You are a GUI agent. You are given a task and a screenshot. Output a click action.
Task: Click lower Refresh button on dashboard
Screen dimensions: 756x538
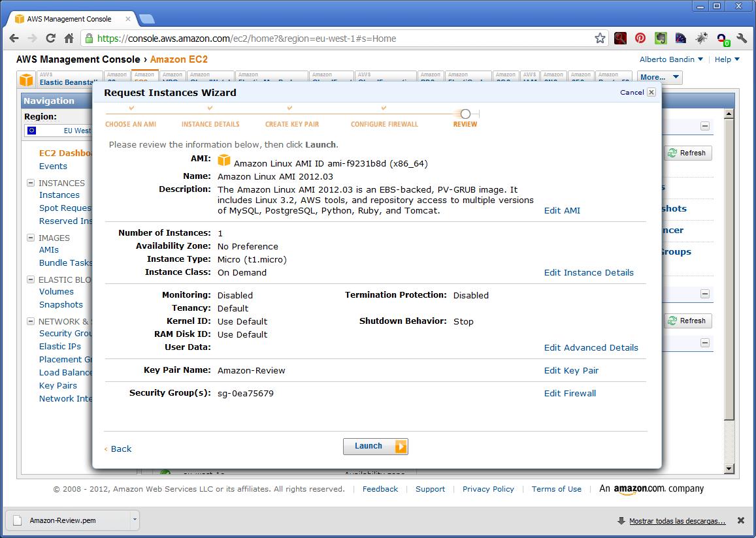687,321
